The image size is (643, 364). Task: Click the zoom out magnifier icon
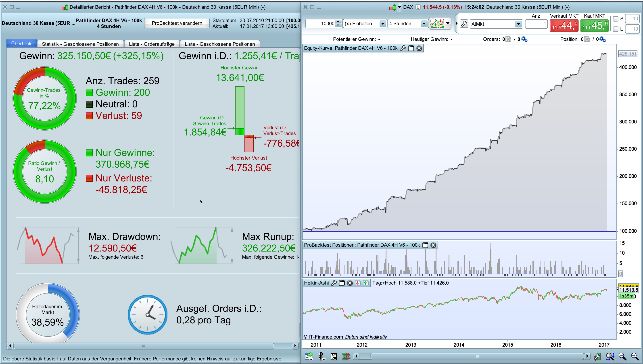pos(622,356)
